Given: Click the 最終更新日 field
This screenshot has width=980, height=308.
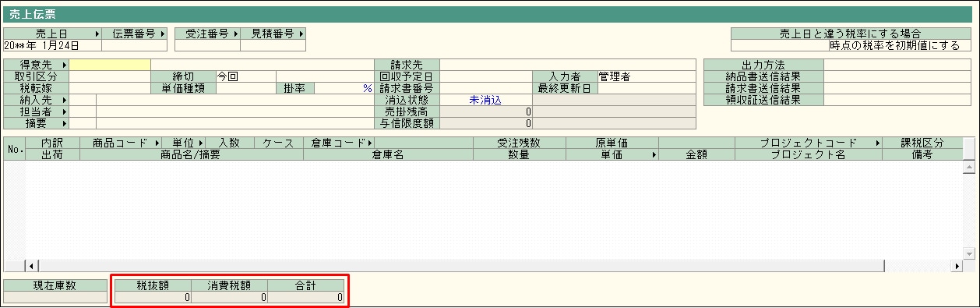Looking at the screenshot, I should pyautogui.click(x=646, y=88).
